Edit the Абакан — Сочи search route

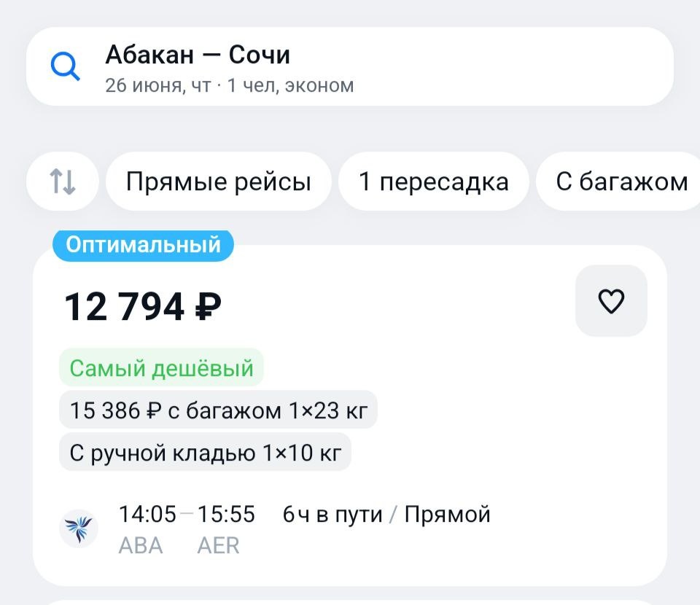coord(198,55)
